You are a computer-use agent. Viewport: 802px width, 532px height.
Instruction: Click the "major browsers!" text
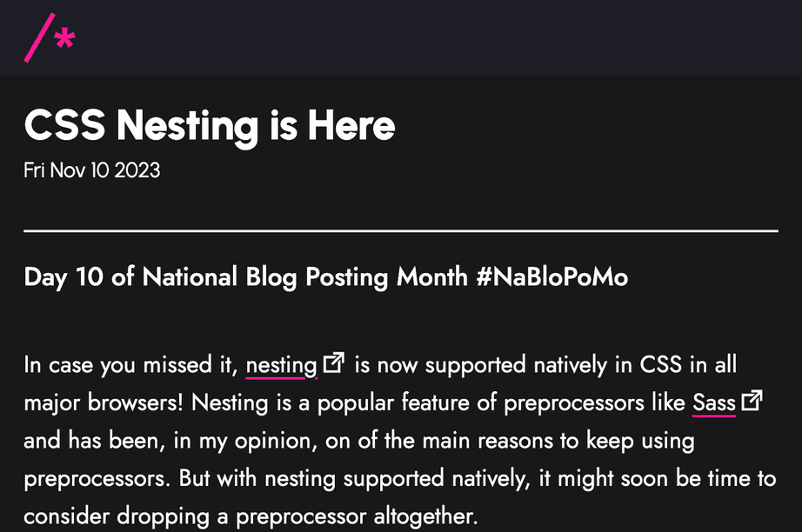click(x=104, y=403)
